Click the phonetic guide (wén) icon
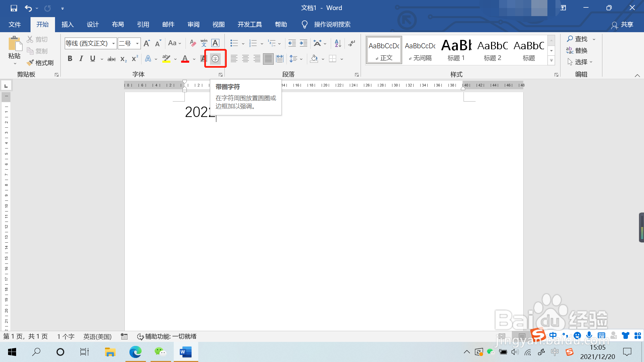The width and height of the screenshot is (644, 362). click(204, 43)
